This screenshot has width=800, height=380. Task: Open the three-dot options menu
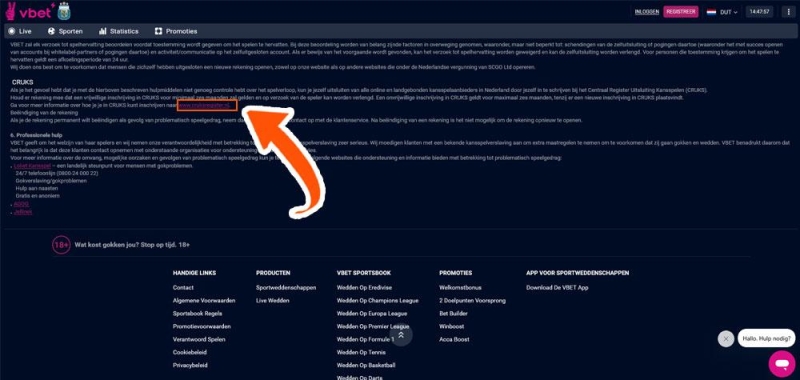pos(788,12)
